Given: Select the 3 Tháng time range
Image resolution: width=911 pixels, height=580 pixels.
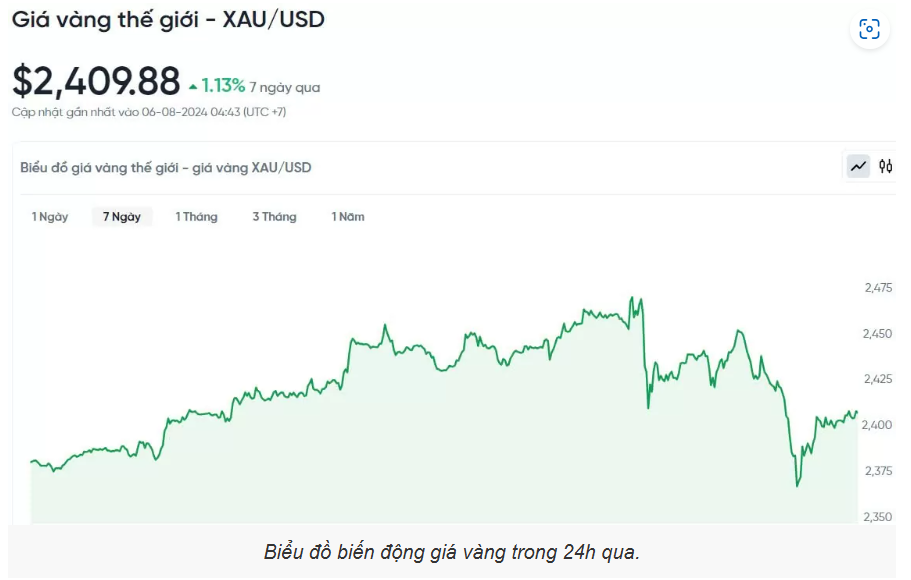Looking at the screenshot, I should (x=274, y=217).
